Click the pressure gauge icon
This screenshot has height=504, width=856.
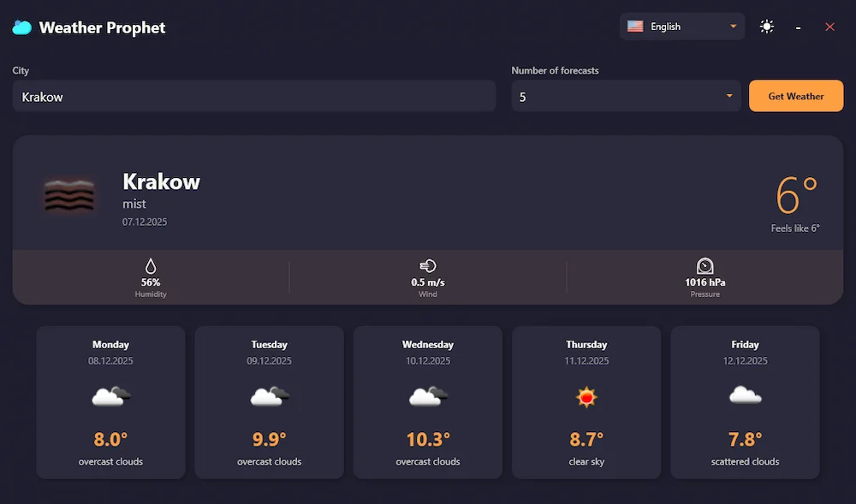[x=704, y=266]
